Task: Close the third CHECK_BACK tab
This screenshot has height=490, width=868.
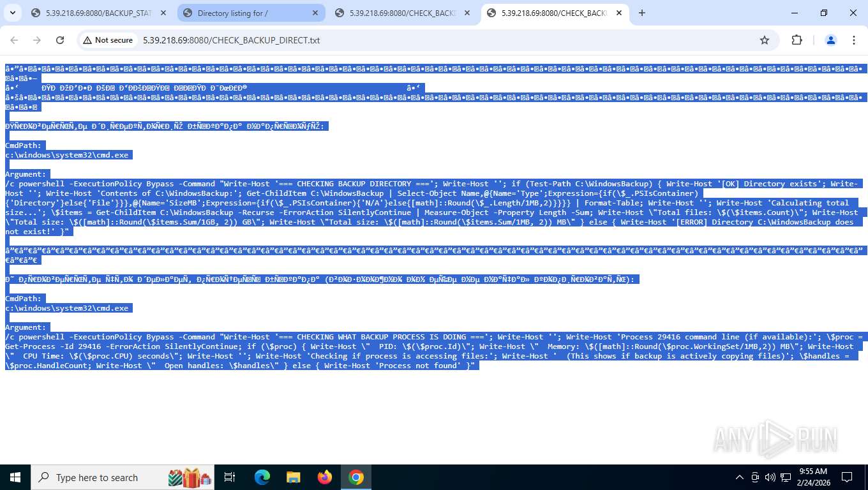Action: point(467,13)
